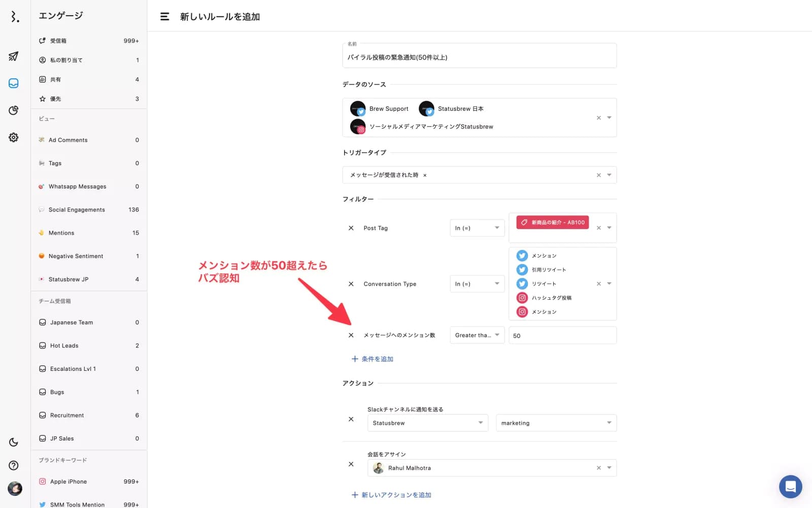Screen dimensions: 812x508
Task: Select Hot Leads team inbox
Action: click(x=89, y=345)
